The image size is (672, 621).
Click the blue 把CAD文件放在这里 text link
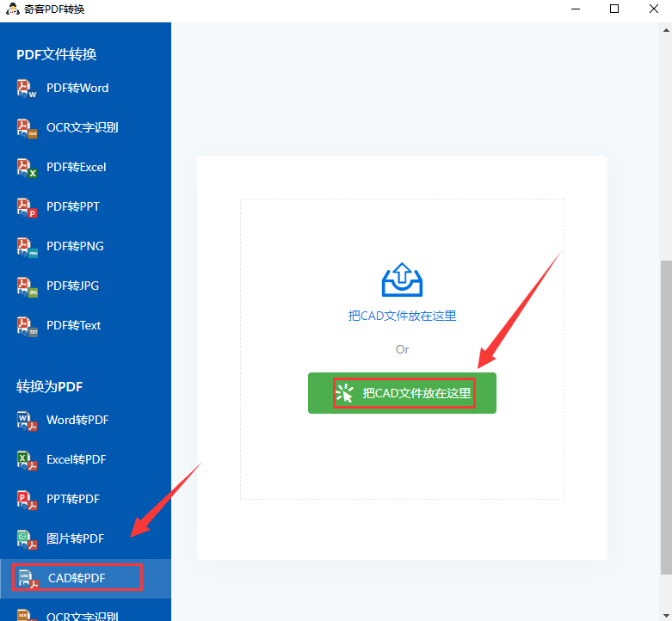[402, 316]
